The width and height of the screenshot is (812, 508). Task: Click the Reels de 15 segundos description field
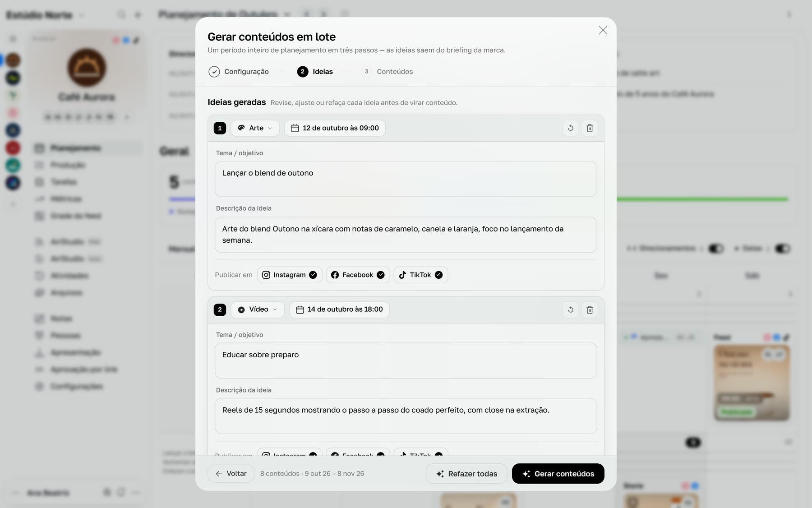406,416
